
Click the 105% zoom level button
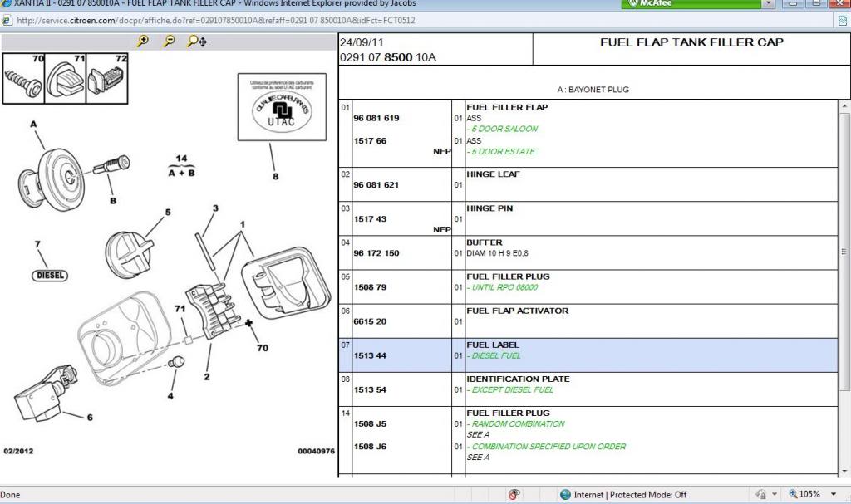pos(804,494)
